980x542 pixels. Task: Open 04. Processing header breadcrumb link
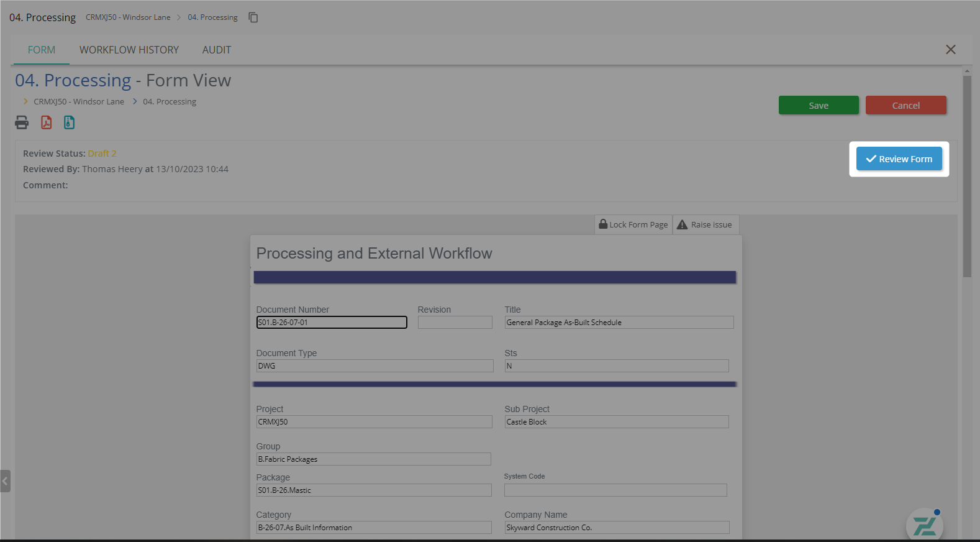pyautogui.click(x=213, y=17)
